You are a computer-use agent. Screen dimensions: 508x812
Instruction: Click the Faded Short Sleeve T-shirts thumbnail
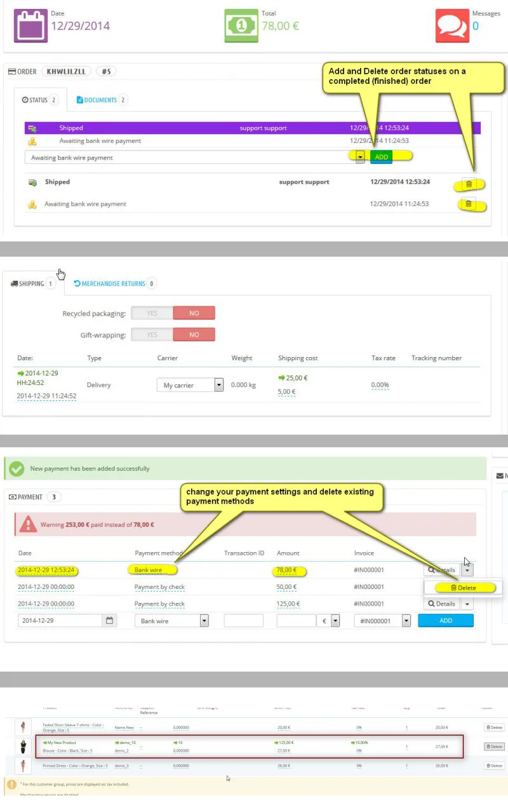(23, 727)
